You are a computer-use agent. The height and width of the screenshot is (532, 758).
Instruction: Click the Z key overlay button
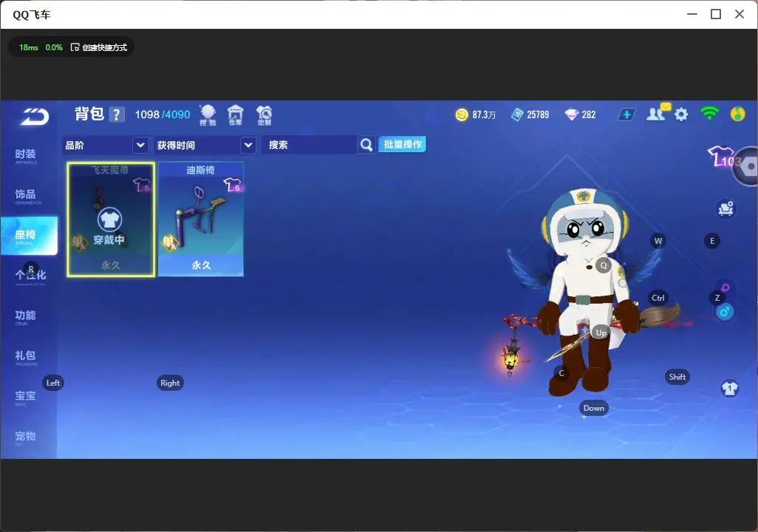point(717,298)
